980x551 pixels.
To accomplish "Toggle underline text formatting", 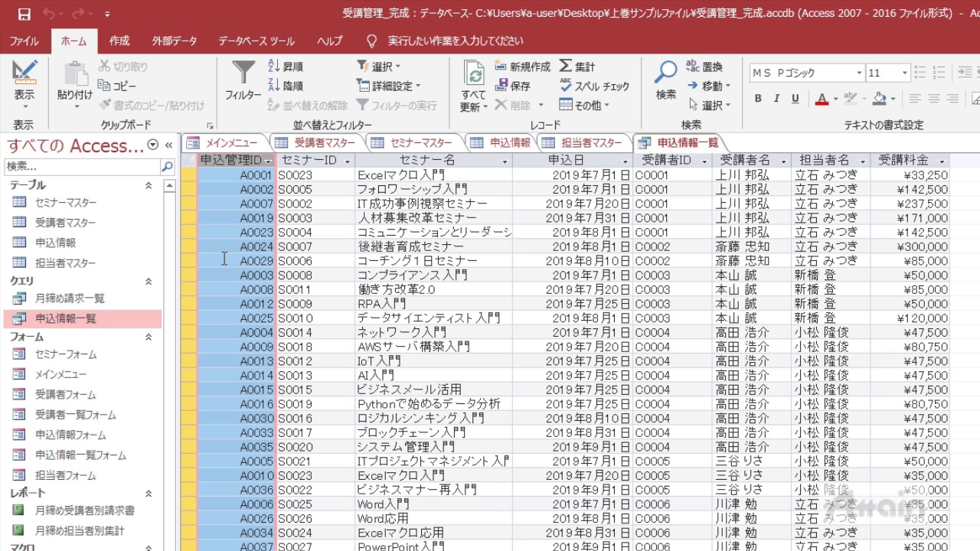I will coord(795,99).
